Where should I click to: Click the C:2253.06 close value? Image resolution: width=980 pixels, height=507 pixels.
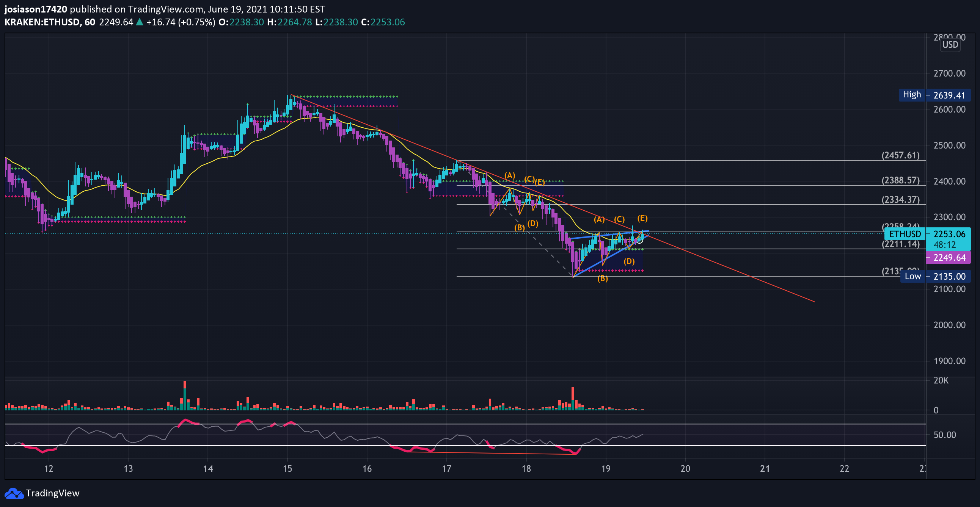[383, 22]
